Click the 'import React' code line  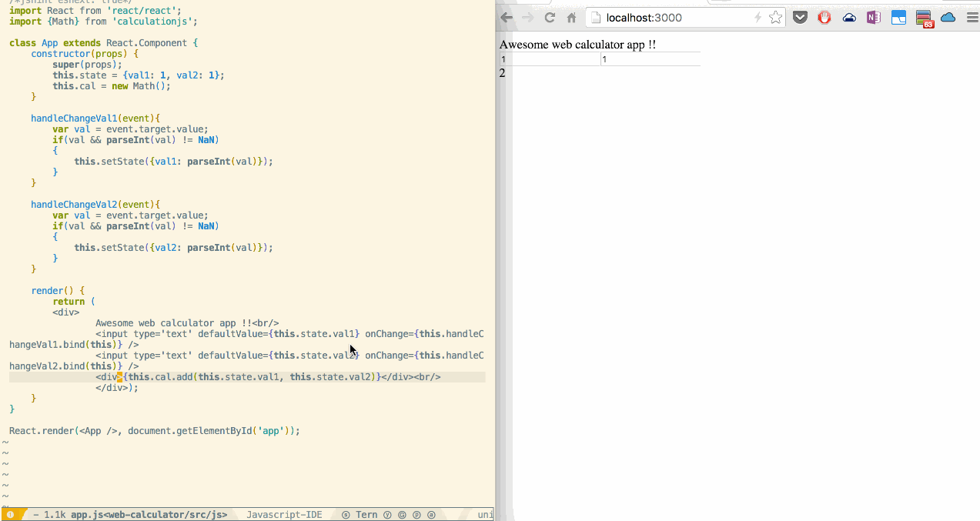95,11
